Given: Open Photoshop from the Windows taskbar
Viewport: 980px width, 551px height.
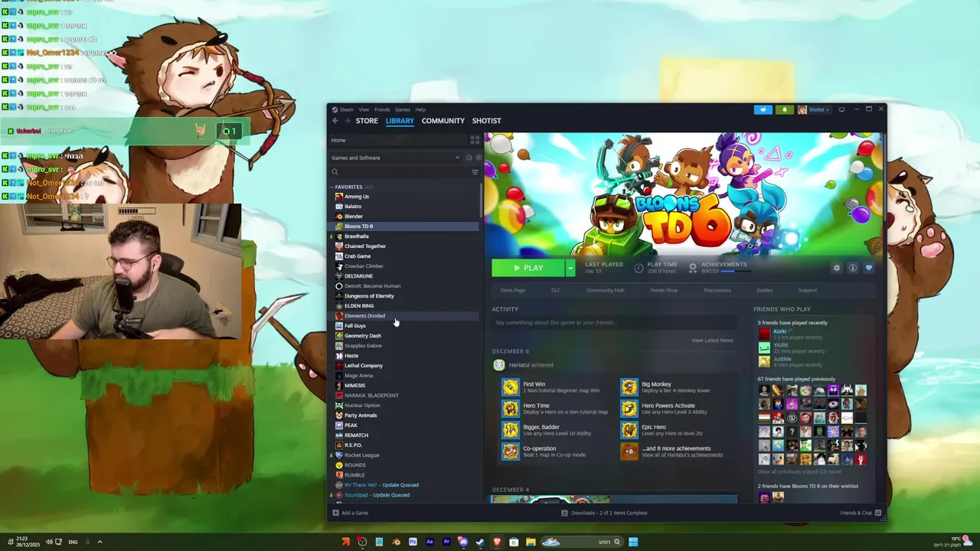Looking at the screenshot, I should [x=413, y=542].
